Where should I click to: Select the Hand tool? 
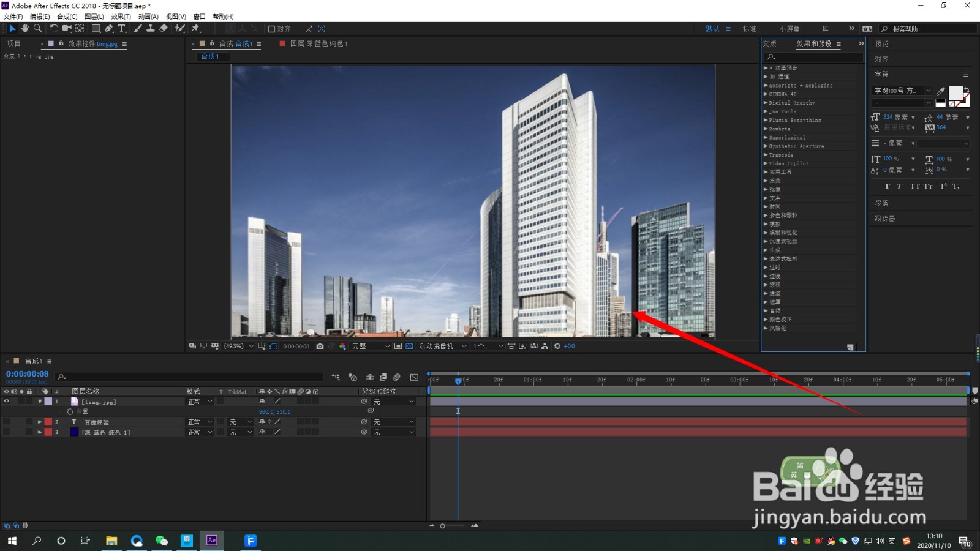pyautogui.click(x=24, y=29)
